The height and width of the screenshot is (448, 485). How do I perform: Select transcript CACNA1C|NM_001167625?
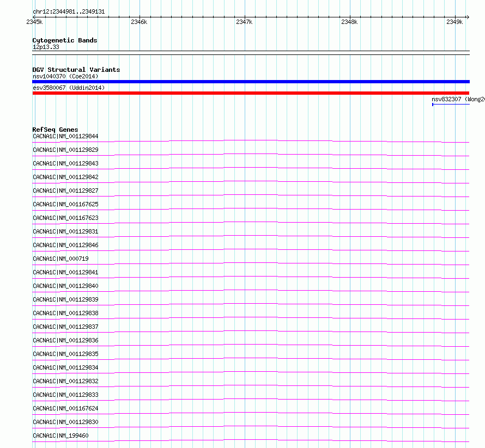[x=65, y=204]
